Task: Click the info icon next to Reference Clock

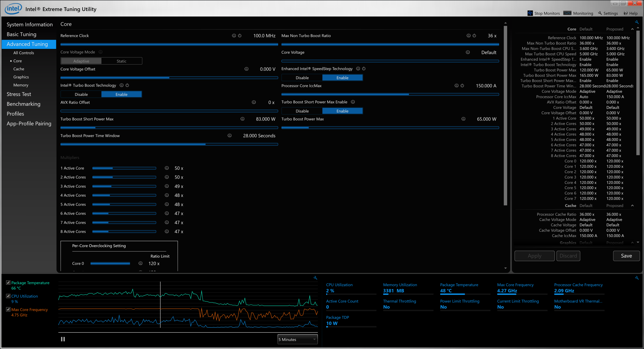Action: pyautogui.click(x=234, y=36)
